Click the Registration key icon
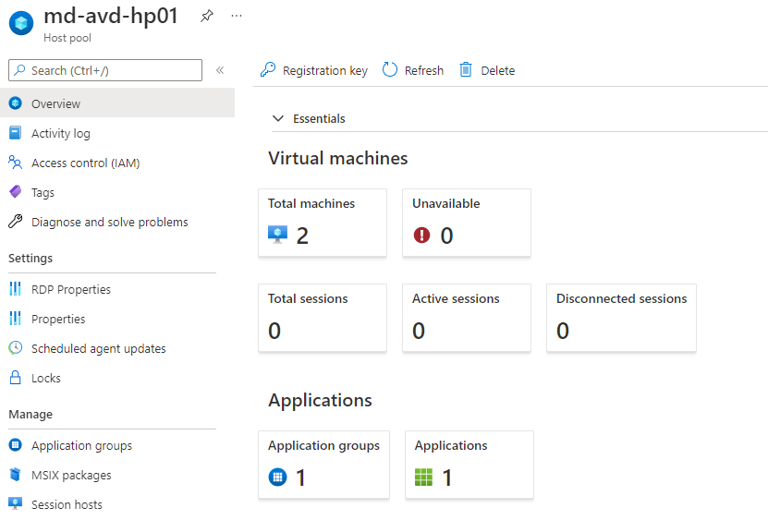 (268, 70)
